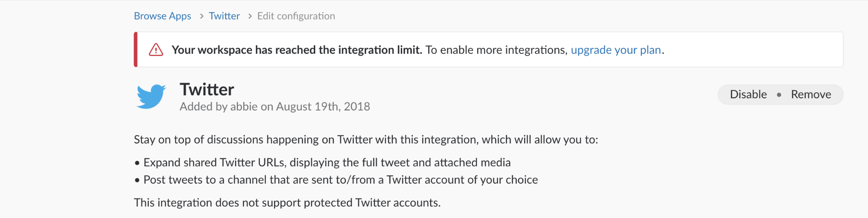Click the chevron before Edit configuration
Screen dimensions: 868x218
coord(250,16)
